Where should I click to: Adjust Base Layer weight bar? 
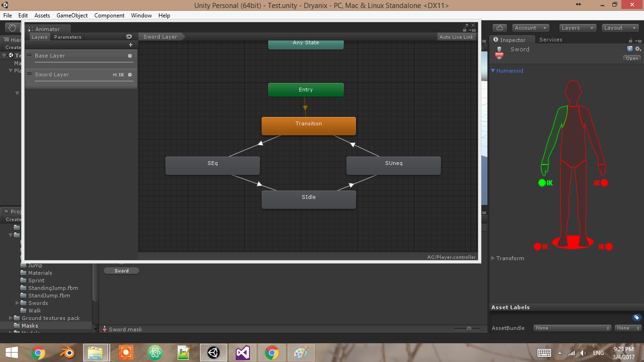coord(84,62)
